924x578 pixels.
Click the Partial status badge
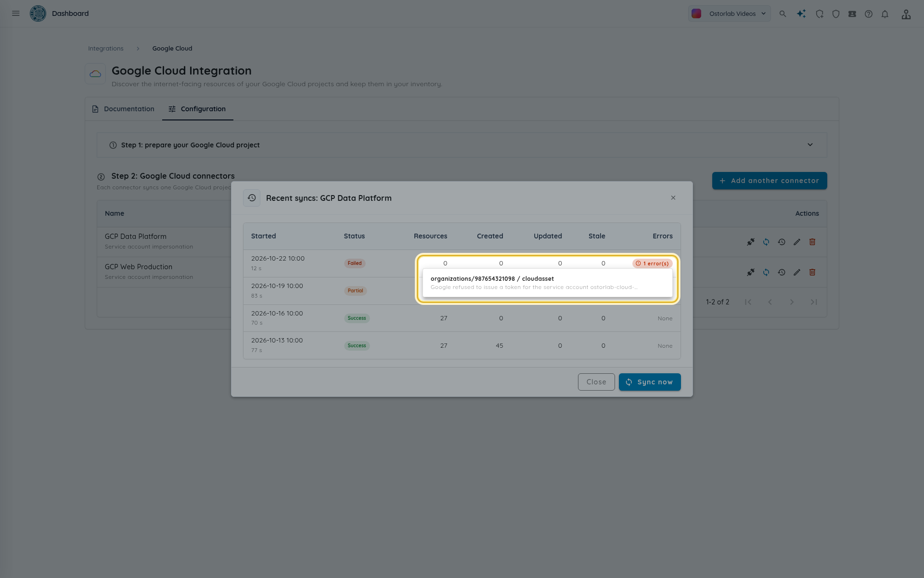click(x=355, y=290)
